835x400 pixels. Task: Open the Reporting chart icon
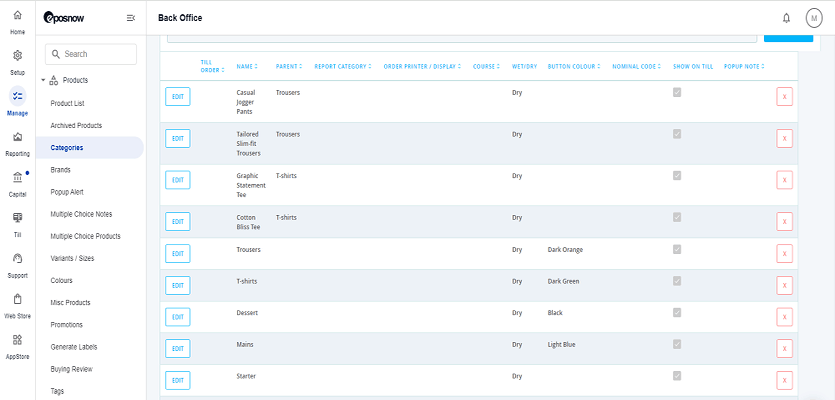18,137
